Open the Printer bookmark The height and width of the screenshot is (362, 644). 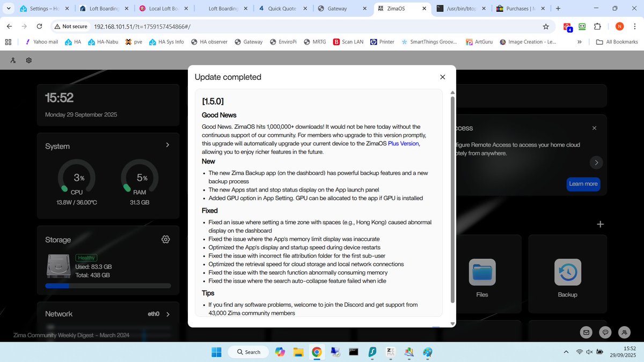[x=382, y=42]
